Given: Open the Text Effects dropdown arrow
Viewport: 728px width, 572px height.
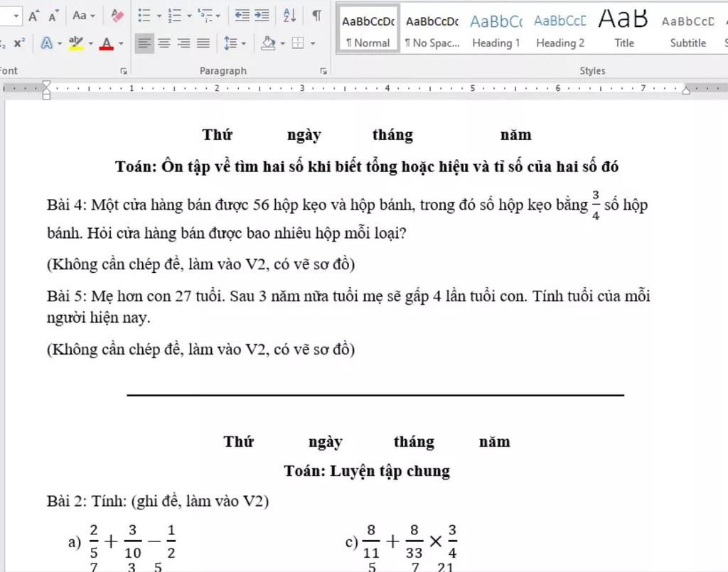Looking at the screenshot, I should 60,43.
